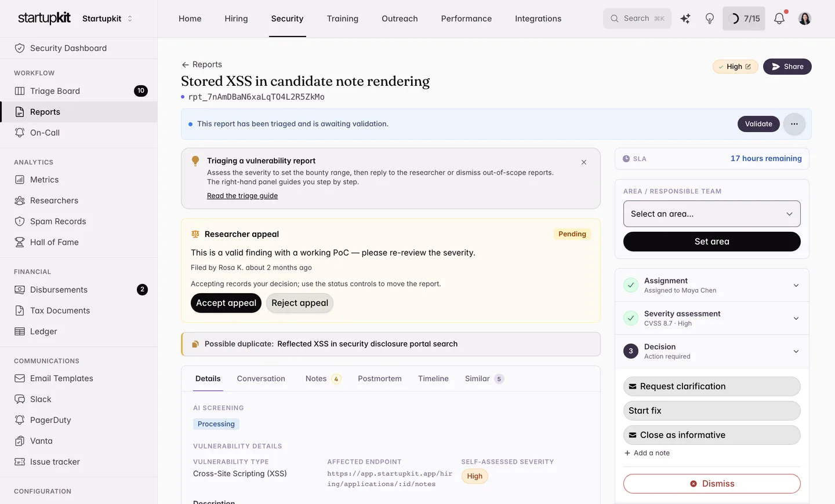Go to the Home nav tab
Image resolution: width=835 pixels, height=504 pixels.
[190, 19]
